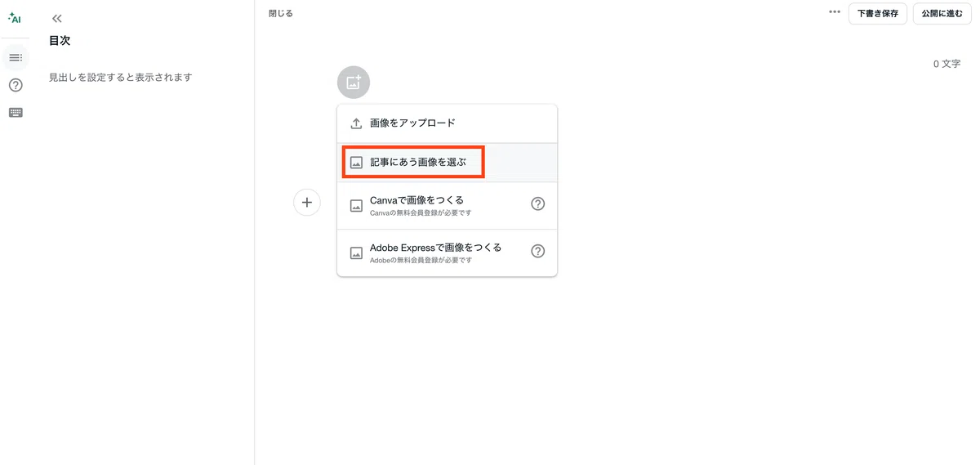The width and height of the screenshot is (980, 465).
Task: Open the three-dot more options menu
Action: 835,12
